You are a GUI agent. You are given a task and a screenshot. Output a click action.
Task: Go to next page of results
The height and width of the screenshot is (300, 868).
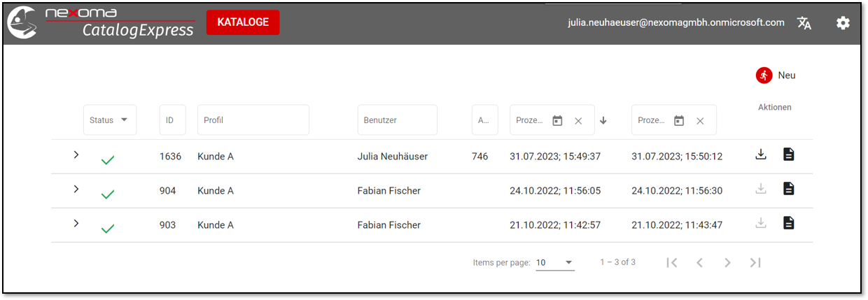[x=727, y=263]
